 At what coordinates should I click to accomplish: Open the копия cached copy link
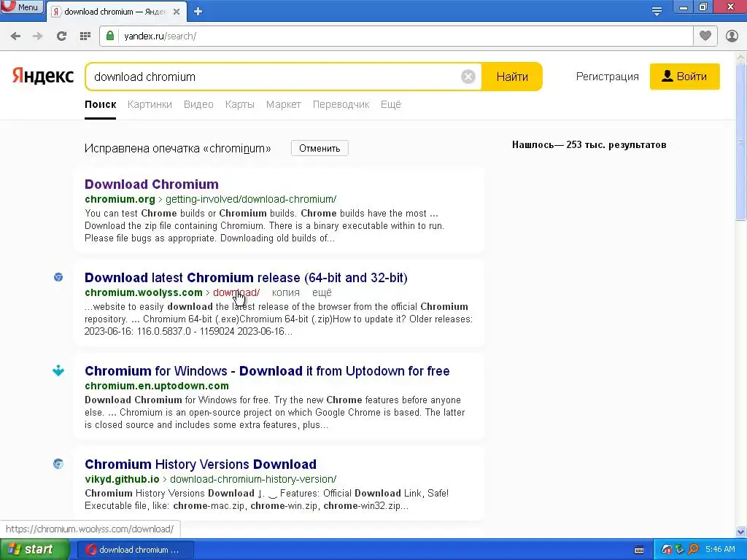286,292
